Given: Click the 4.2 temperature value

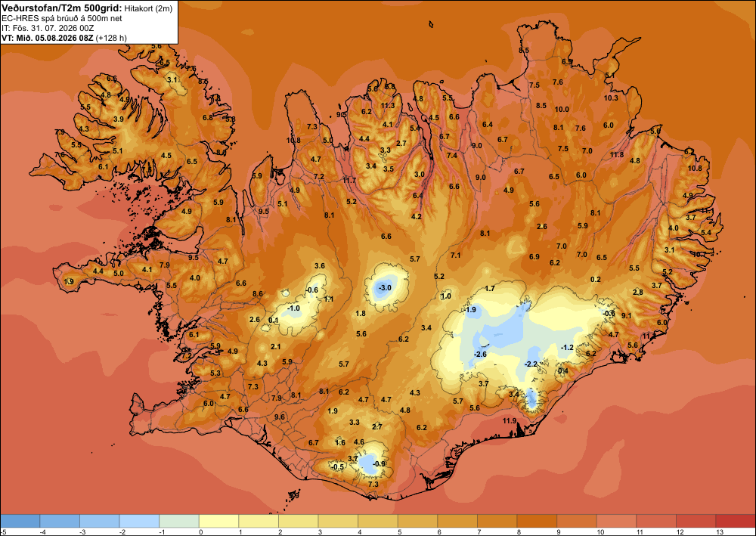Looking at the screenshot, I should [416, 216].
